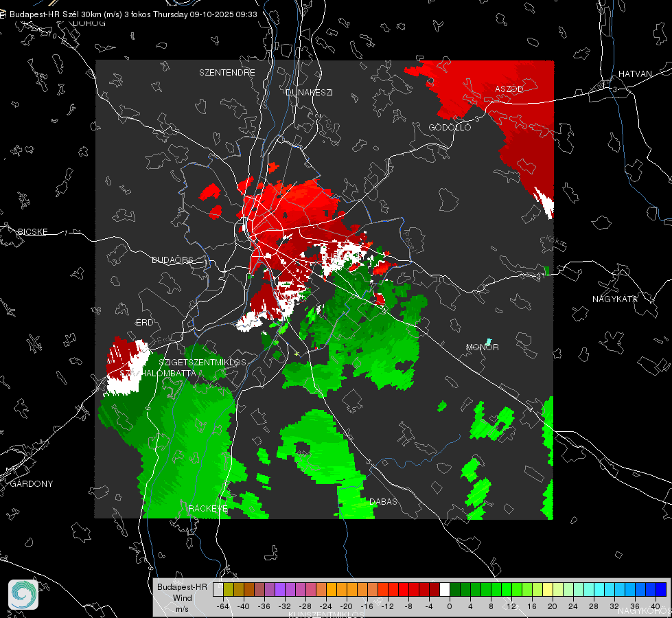
Task: Click the dark green swatch right of white
Action: pos(455,589)
